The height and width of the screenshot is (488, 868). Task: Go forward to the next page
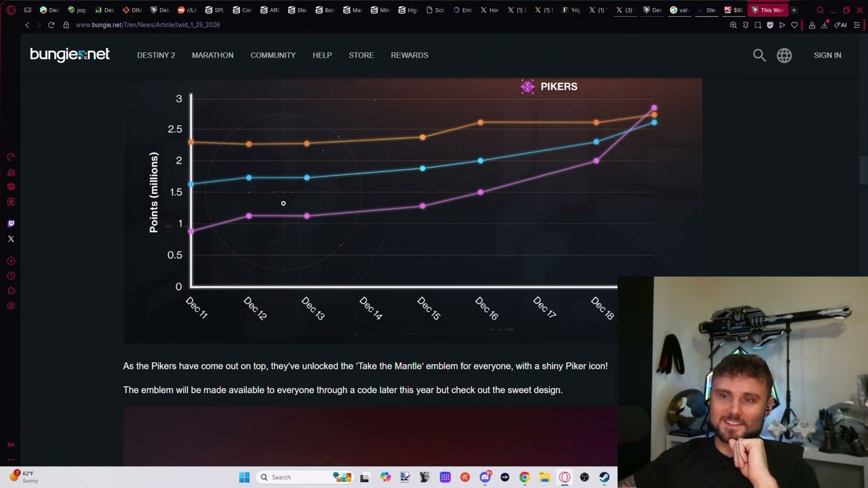tap(39, 25)
